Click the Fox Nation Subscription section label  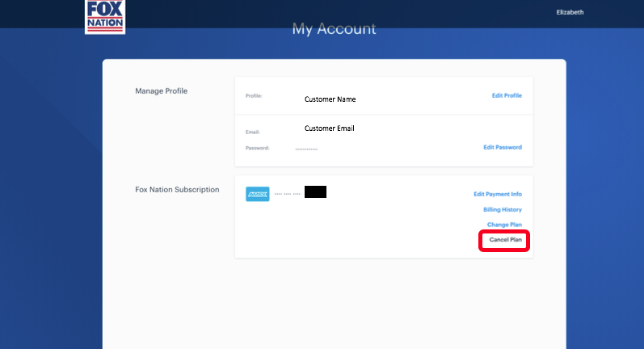tap(177, 190)
